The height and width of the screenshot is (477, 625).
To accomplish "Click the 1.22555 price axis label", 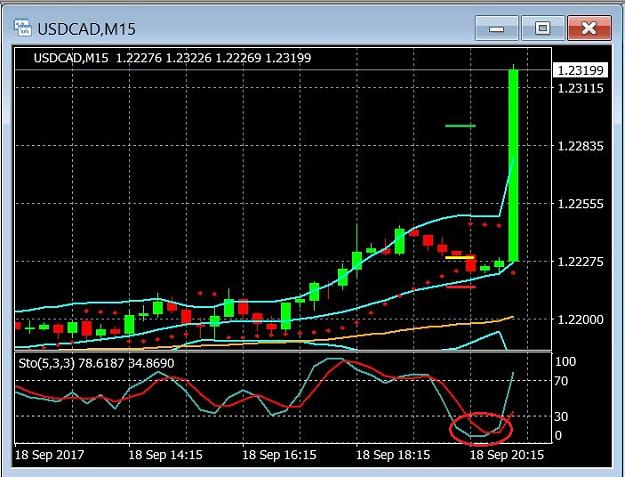I will [580, 204].
